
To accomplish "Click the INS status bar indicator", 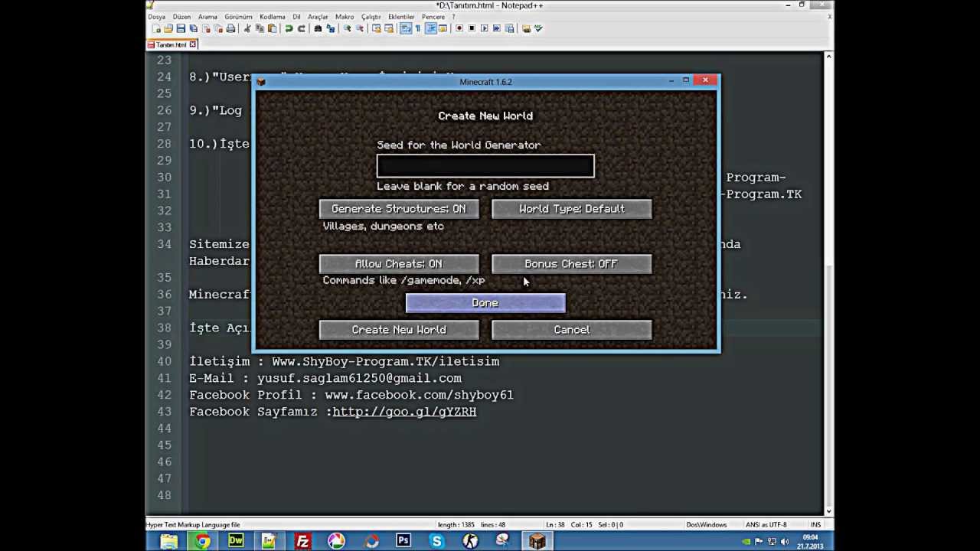I will coord(816,525).
